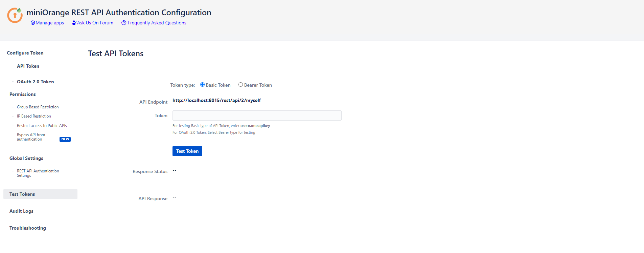Image resolution: width=644 pixels, height=253 pixels.
Task: Click the OAuth 2.0 Bearer type hint text
Action: click(x=214, y=132)
